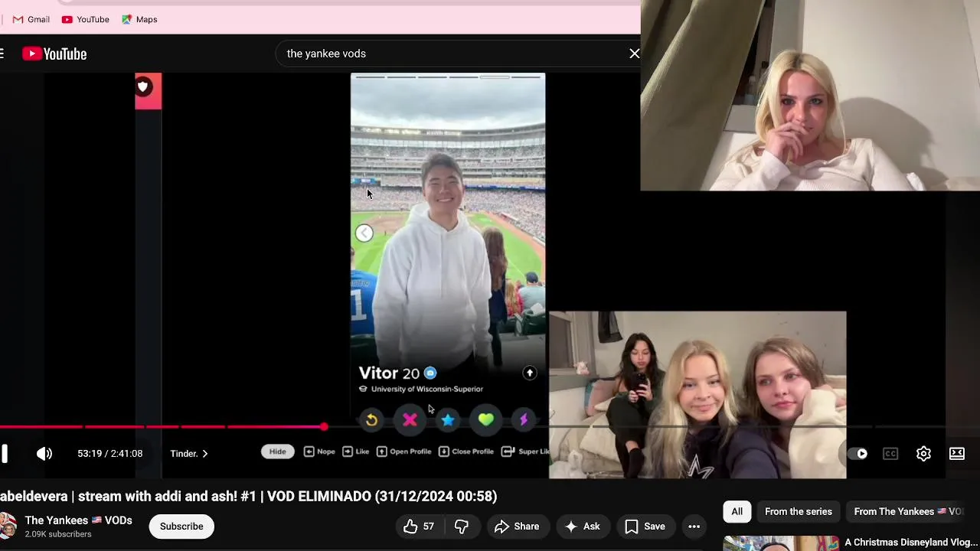Click the pink X nope button
This screenshot has height=551, width=980.
[x=410, y=419]
